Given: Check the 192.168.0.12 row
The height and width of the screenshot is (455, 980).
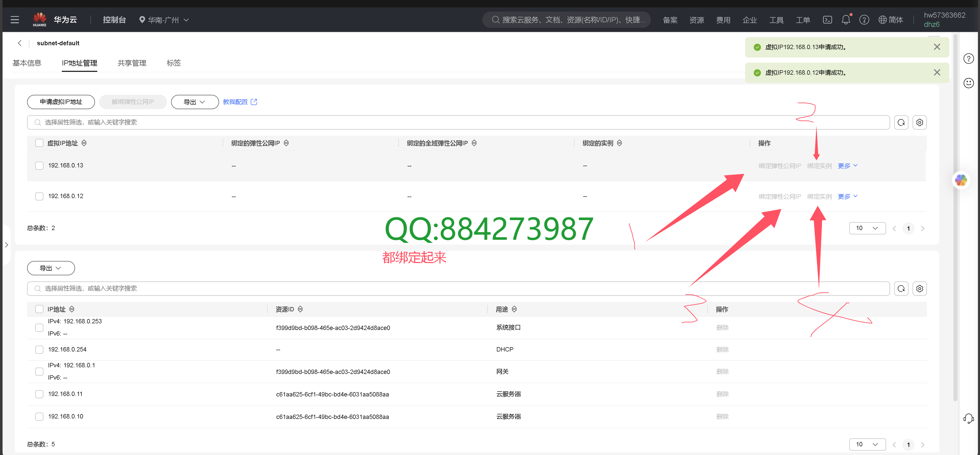Looking at the screenshot, I should pos(39,196).
